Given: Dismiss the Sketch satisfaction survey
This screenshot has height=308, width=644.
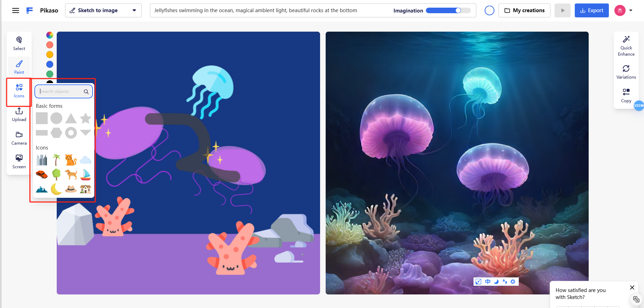Looking at the screenshot, I should tap(632, 287).
